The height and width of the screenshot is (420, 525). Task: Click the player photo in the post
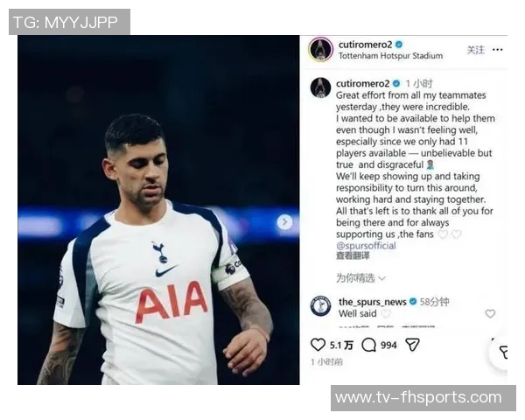coord(158,210)
